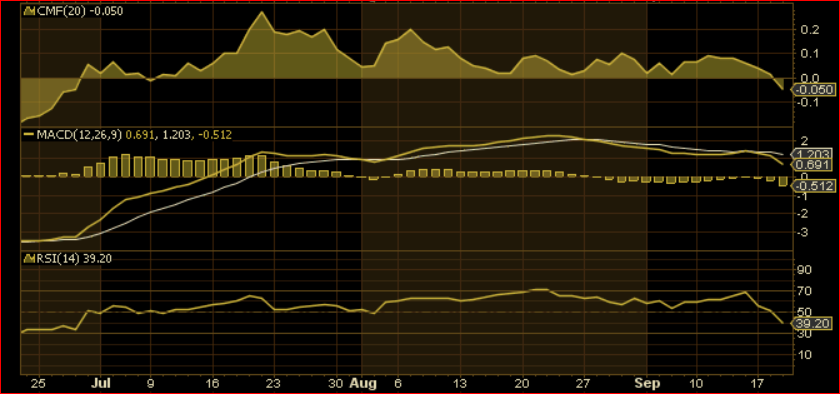Click the line icon beside the MACD(12,26,9) label
The width and height of the screenshot is (840, 394).
29,135
